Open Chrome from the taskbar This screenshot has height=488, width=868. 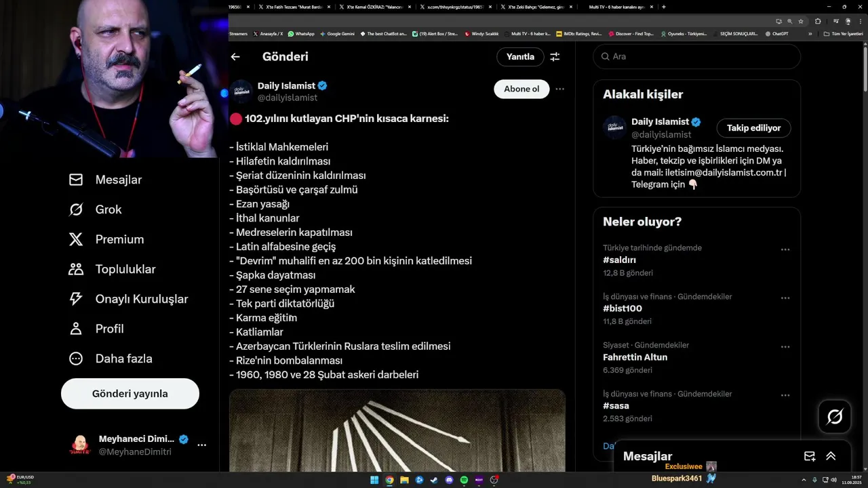pyautogui.click(x=389, y=480)
